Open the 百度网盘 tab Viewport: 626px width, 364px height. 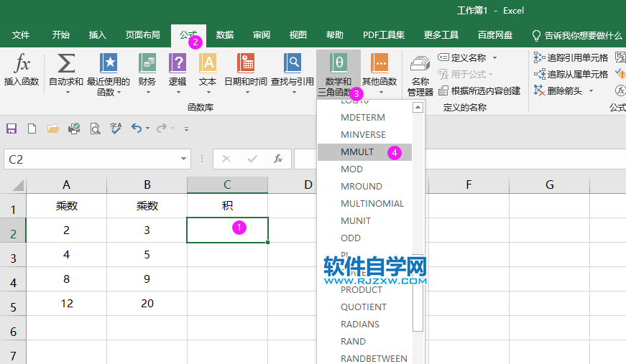495,35
